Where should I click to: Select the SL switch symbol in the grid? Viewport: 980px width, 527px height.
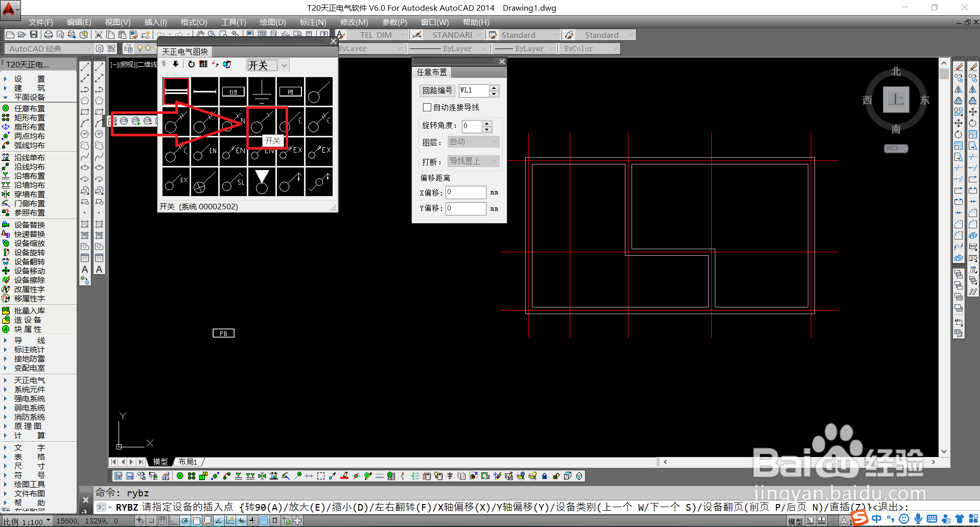pos(233,182)
